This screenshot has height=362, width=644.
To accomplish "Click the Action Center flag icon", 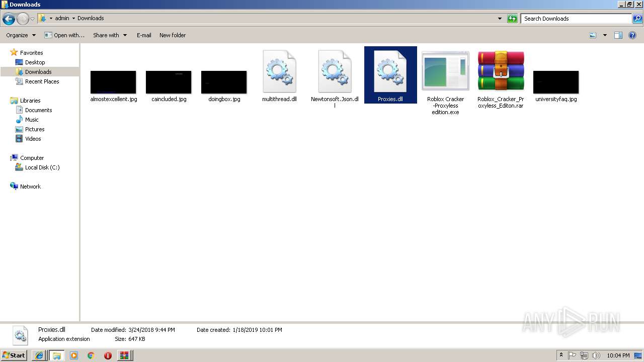I will [572, 355].
